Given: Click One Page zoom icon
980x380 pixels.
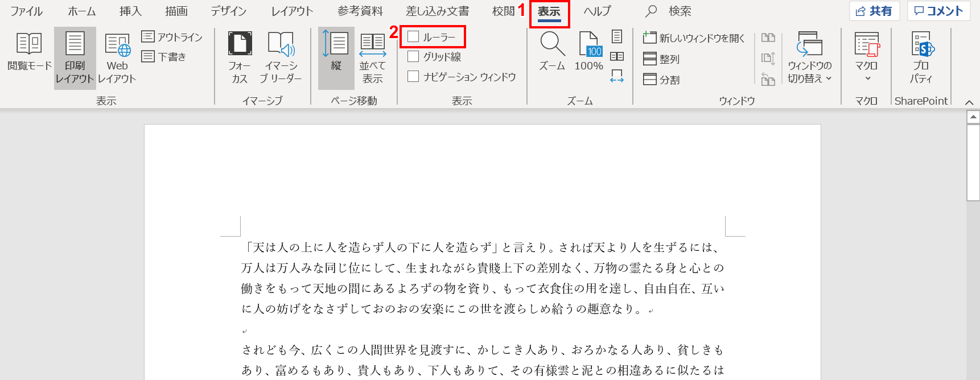Looking at the screenshot, I should (x=617, y=36).
